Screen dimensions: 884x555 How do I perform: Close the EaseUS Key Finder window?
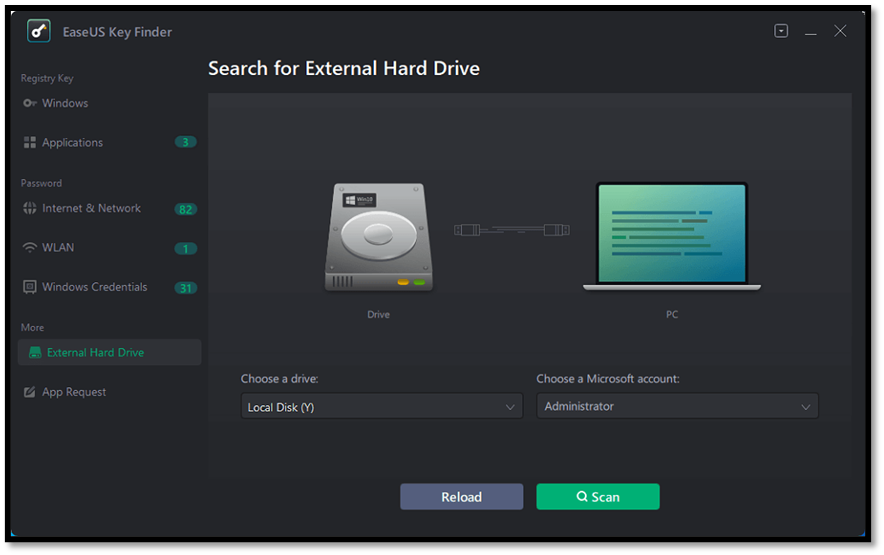tap(840, 31)
